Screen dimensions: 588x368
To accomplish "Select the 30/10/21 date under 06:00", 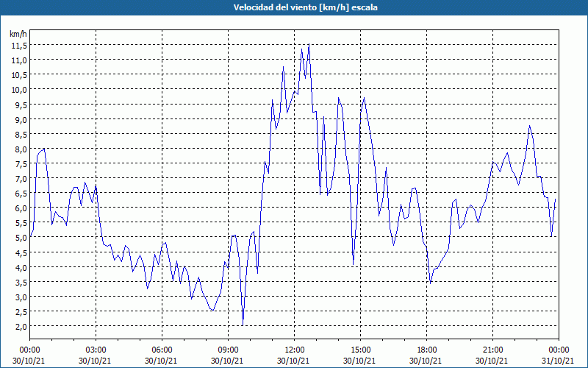I will [161, 361].
